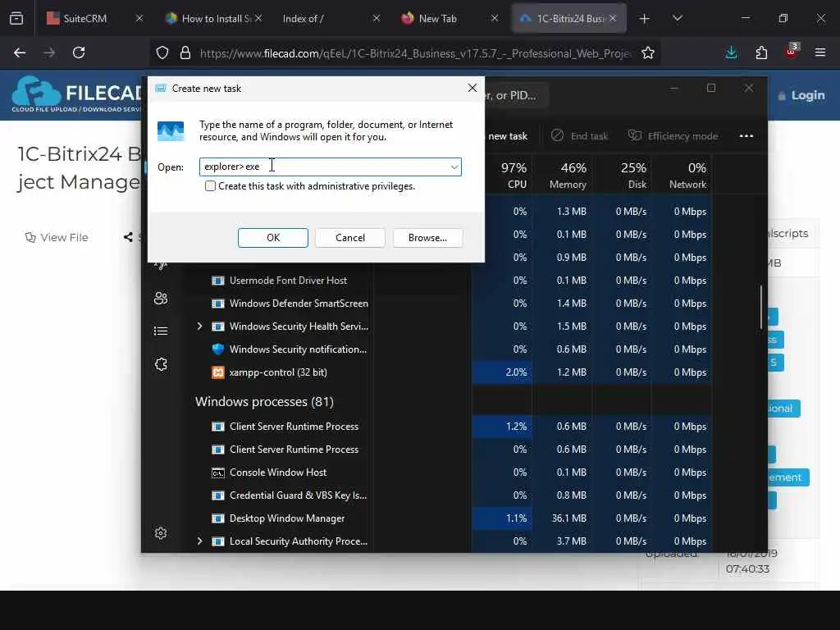Screen dimensions: 840x630
Task: Open Task Manager settings gear icon
Action: (x=161, y=533)
